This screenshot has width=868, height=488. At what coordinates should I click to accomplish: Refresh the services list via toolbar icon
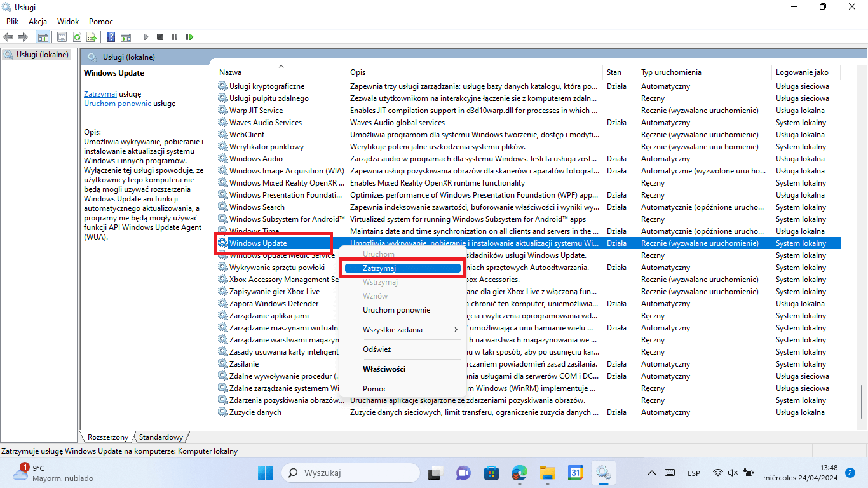pos(77,37)
